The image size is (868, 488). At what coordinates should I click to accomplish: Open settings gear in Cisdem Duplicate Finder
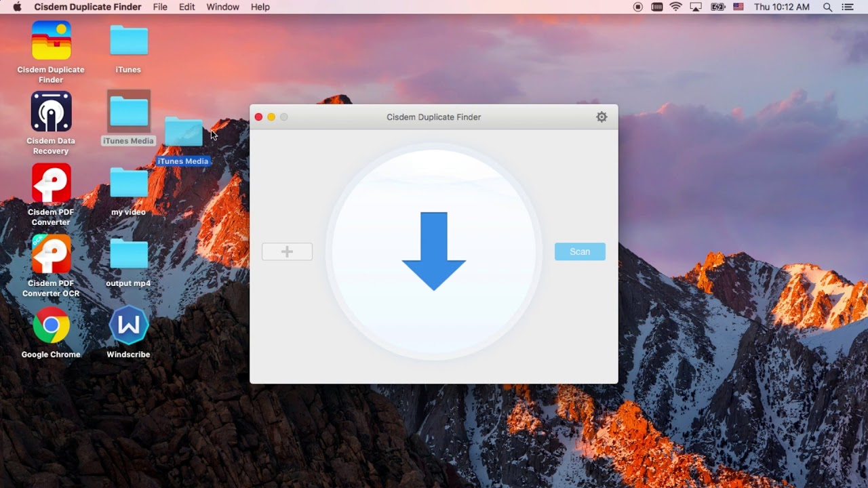pos(601,117)
